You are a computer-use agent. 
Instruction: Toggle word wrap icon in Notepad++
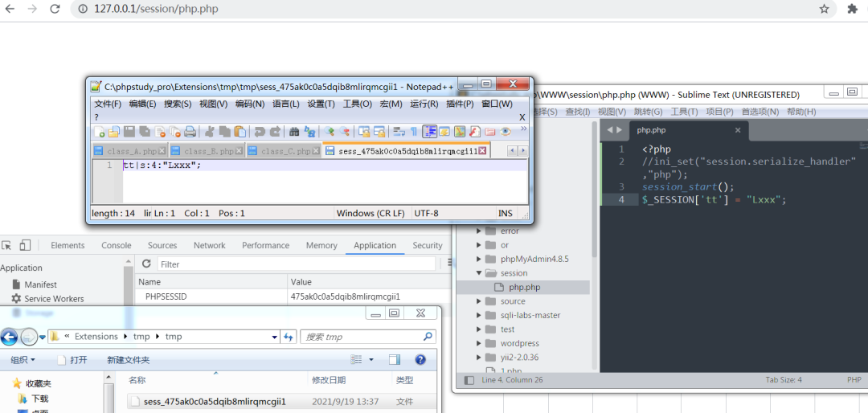coord(399,132)
